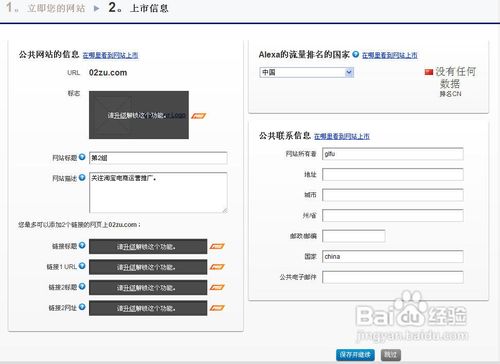Open the link beside 公共联系信息 heading
500x364 pixels.
point(342,136)
